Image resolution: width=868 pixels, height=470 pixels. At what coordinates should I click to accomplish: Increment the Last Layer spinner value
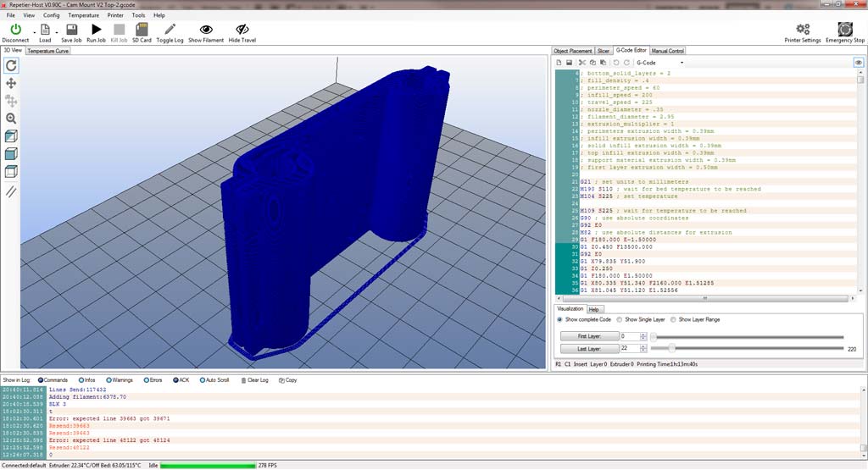tap(643, 346)
